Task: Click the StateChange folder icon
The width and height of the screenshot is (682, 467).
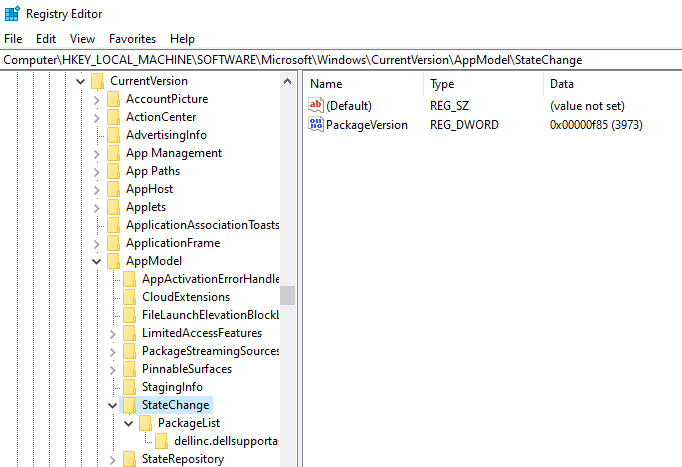Action: click(x=130, y=405)
